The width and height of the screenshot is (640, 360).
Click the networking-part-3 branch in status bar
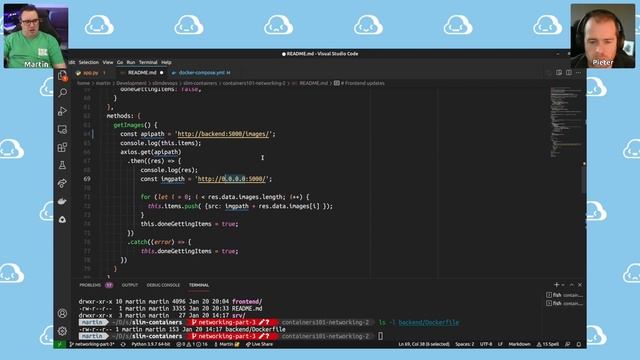pos(92,344)
